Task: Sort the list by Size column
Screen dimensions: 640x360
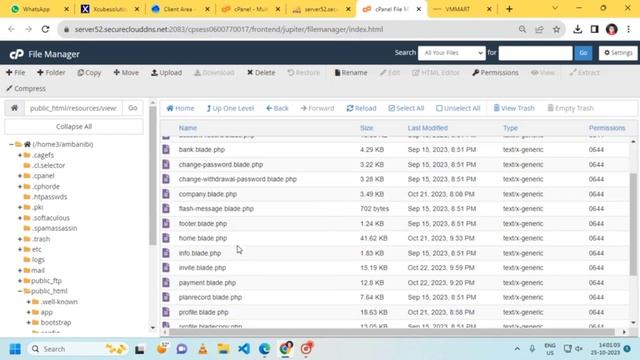Action: tap(367, 128)
